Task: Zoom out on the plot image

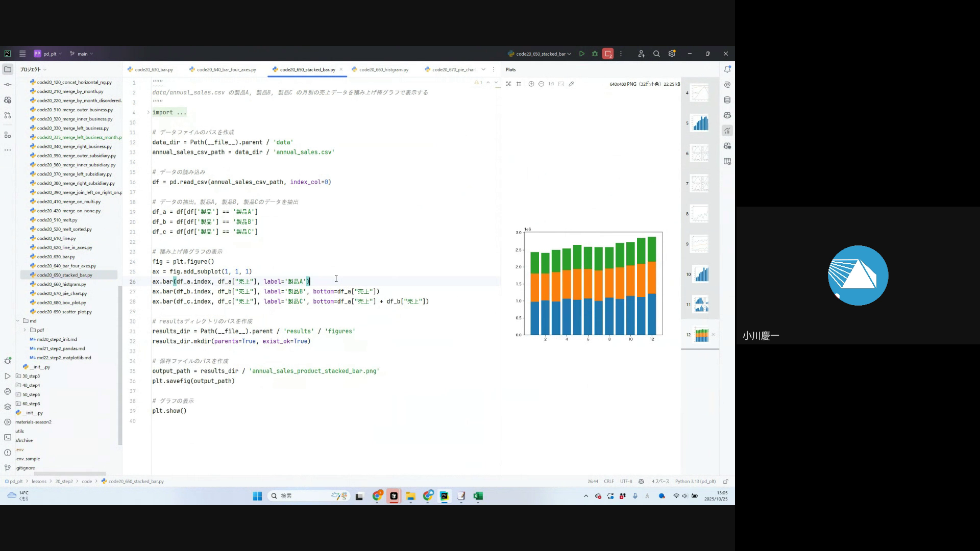Action: pos(541,84)
